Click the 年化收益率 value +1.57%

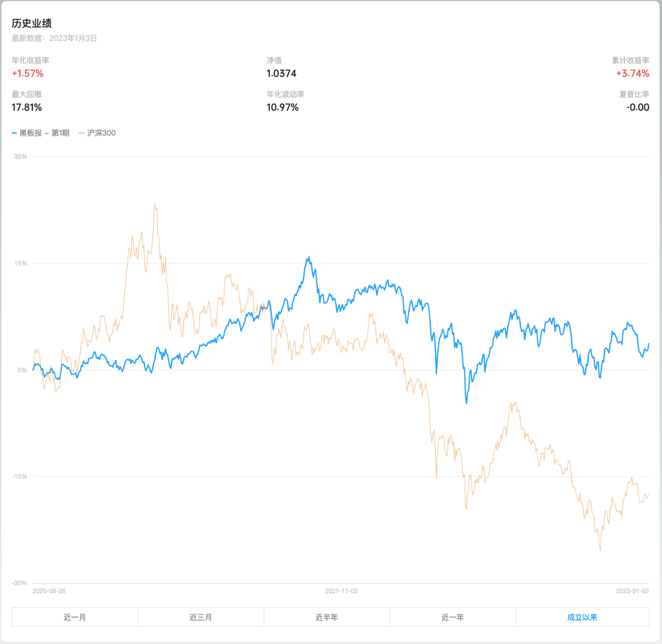pyautogui.click(x=27, y=73)
